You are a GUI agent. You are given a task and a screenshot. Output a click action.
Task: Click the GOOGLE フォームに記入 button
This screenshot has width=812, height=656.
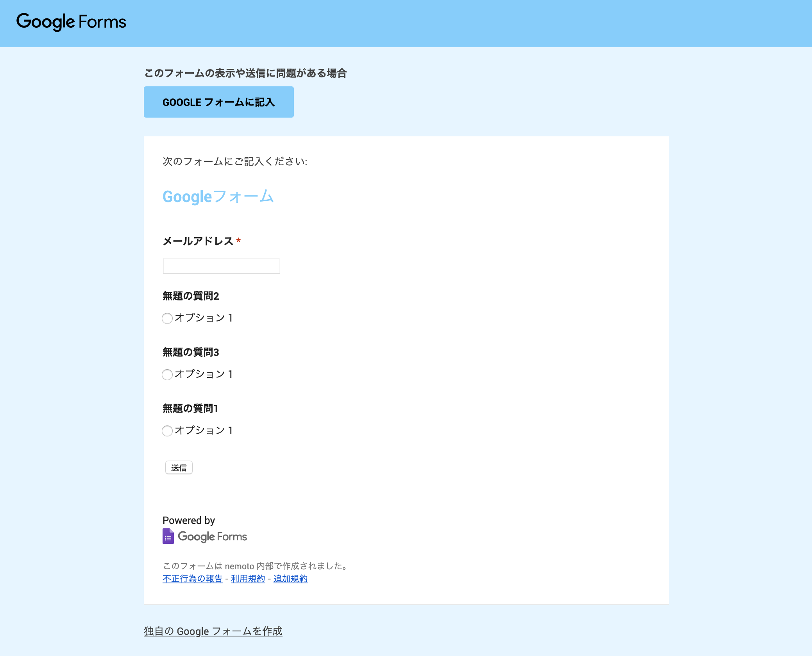click(x=219, y=102)
